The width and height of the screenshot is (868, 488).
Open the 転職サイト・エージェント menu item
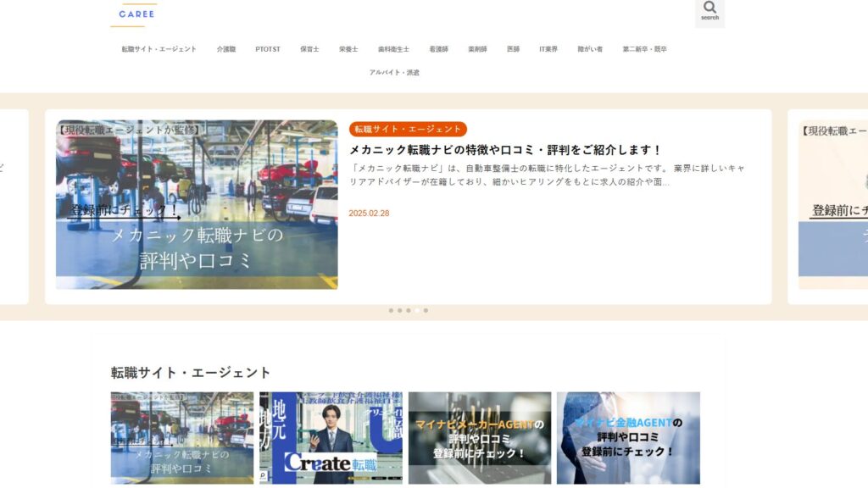coord(159,49)
